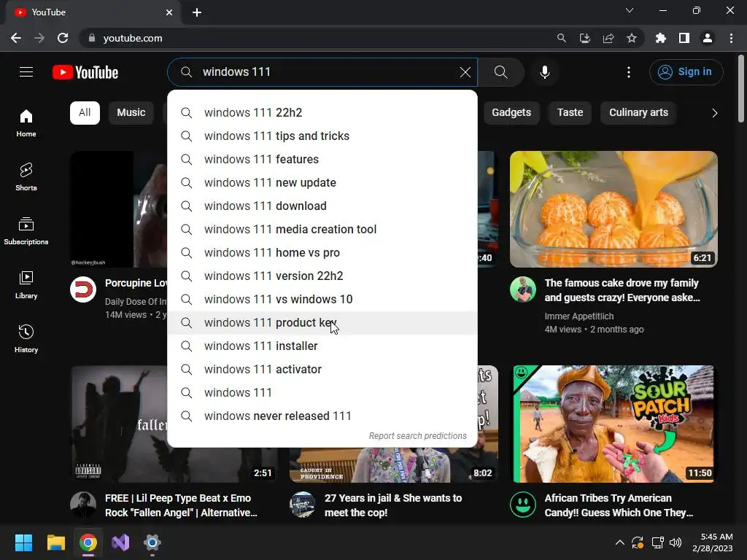Open Subscriptions in the sidebar
747x560 pixels.
26,230
